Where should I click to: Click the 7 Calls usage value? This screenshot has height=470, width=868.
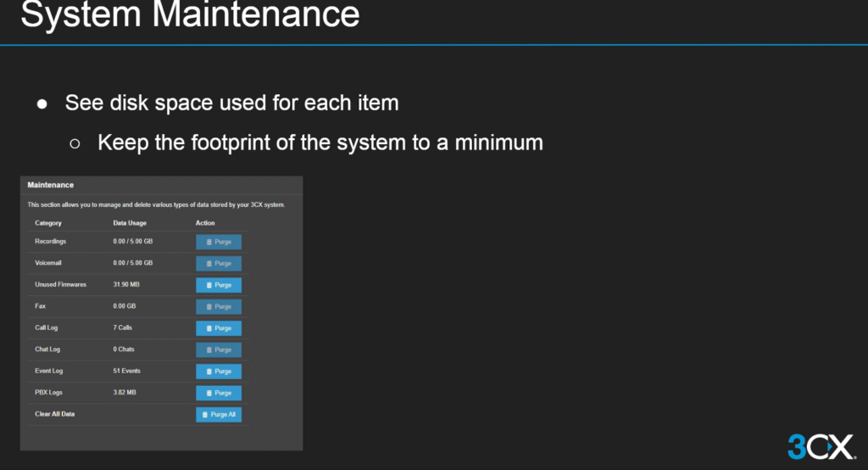123,328
